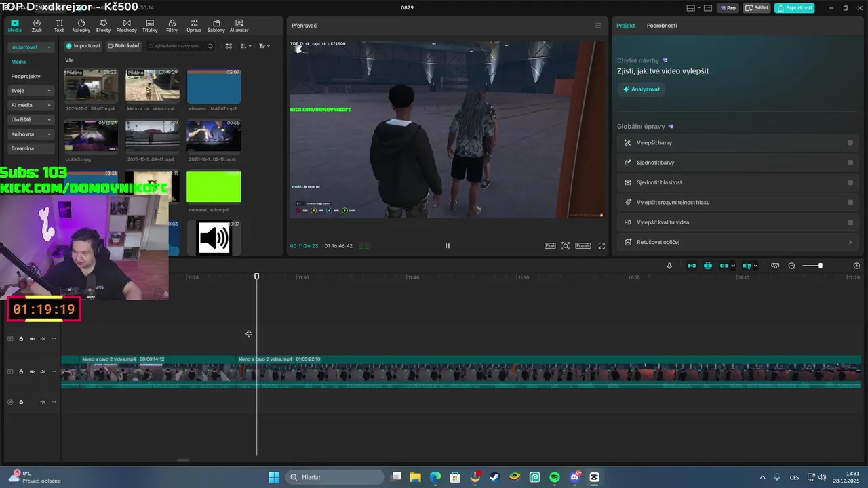Viewport: 868px width, 488px height.
Task: Switch media library to grid view icon
Action: (x=229, y=46)
